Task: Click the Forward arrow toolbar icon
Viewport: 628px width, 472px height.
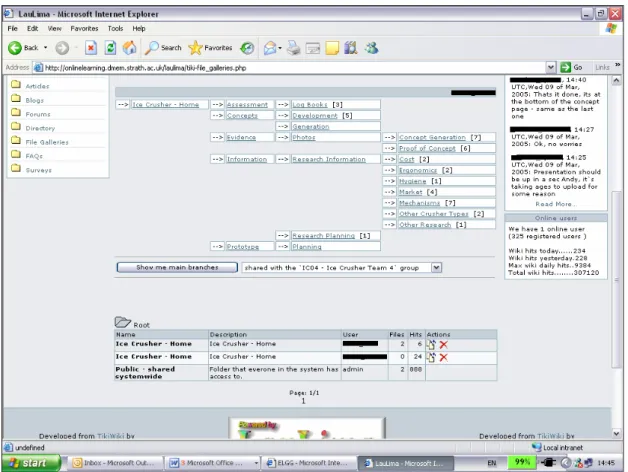Action: pos(62,48)
